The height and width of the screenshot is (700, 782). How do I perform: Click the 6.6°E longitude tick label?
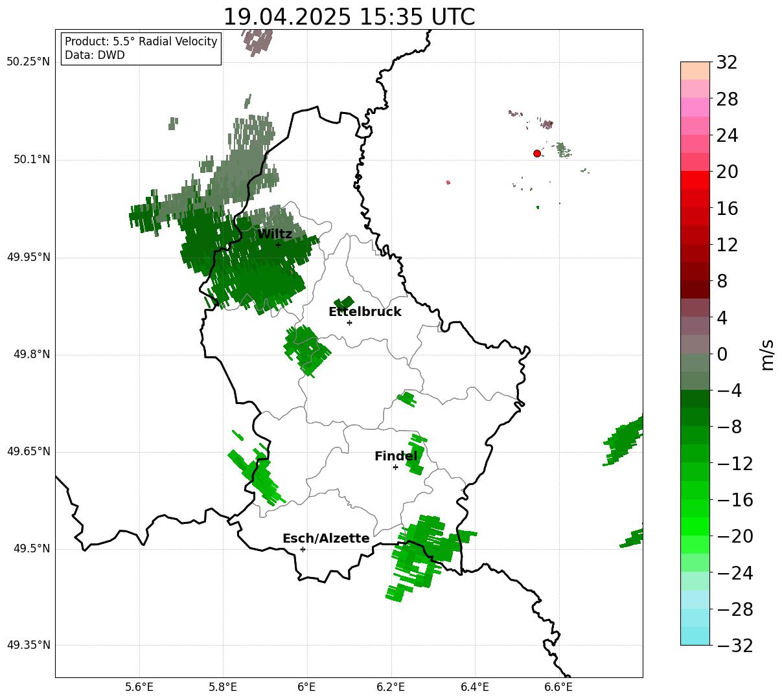click(558, 687)
